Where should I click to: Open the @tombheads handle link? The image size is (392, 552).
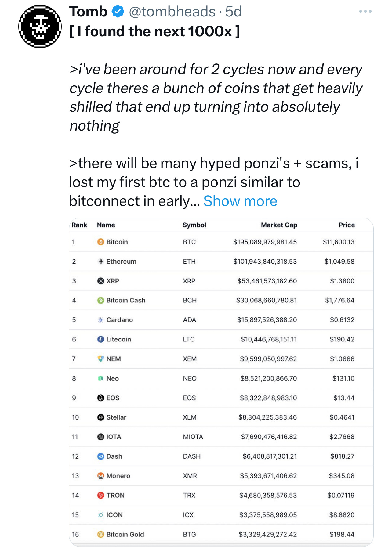click(172, 12)
